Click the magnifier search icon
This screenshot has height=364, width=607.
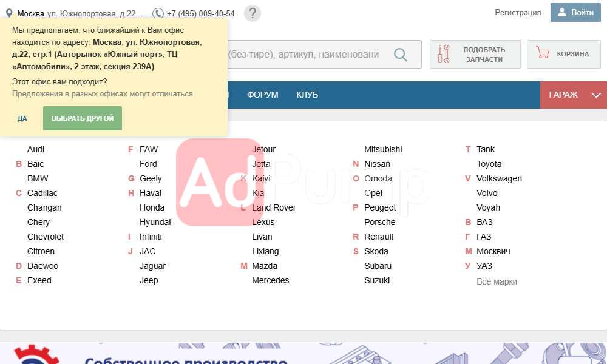pyautogui.click(x=400, y=55)
